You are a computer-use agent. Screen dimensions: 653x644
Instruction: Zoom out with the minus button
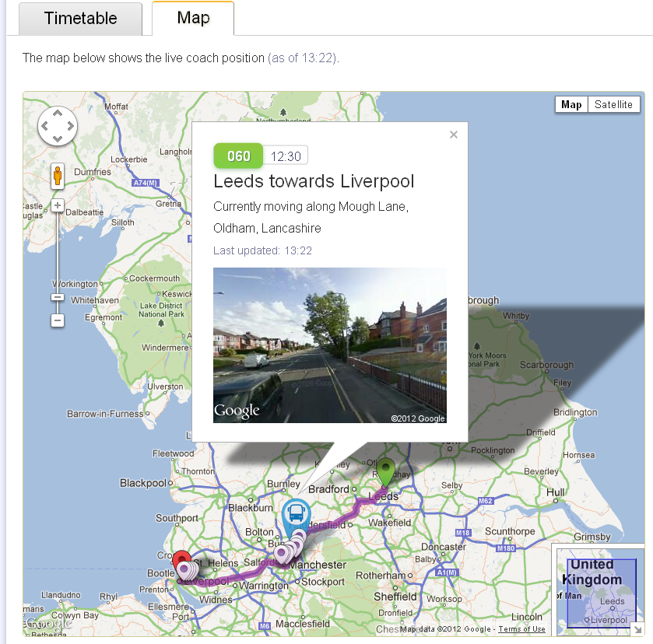[58, 320]
